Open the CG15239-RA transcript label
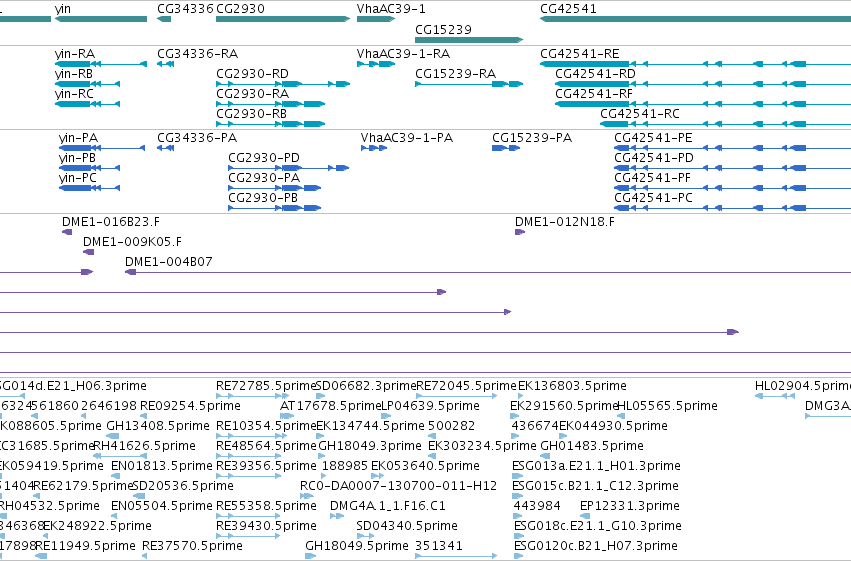 (455, 74)
